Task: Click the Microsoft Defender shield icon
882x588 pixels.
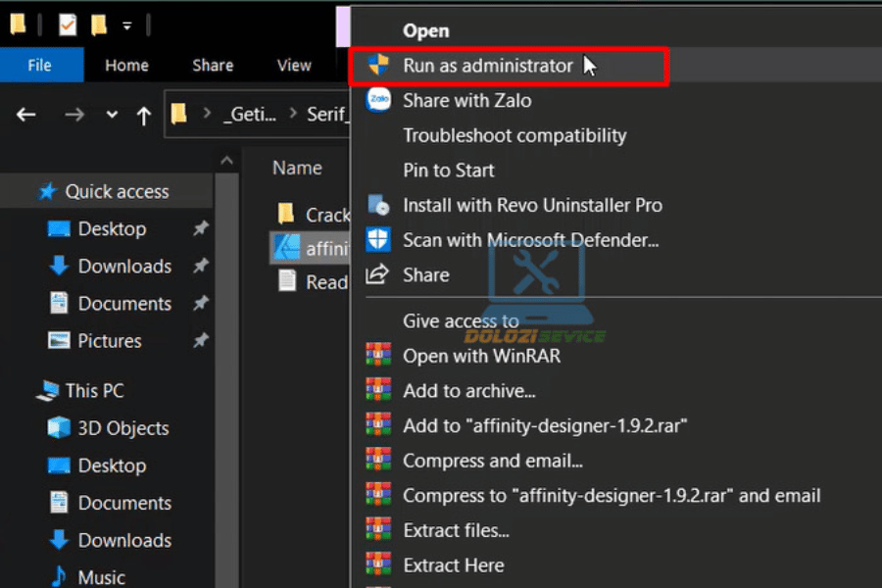Action: [378, 239]
